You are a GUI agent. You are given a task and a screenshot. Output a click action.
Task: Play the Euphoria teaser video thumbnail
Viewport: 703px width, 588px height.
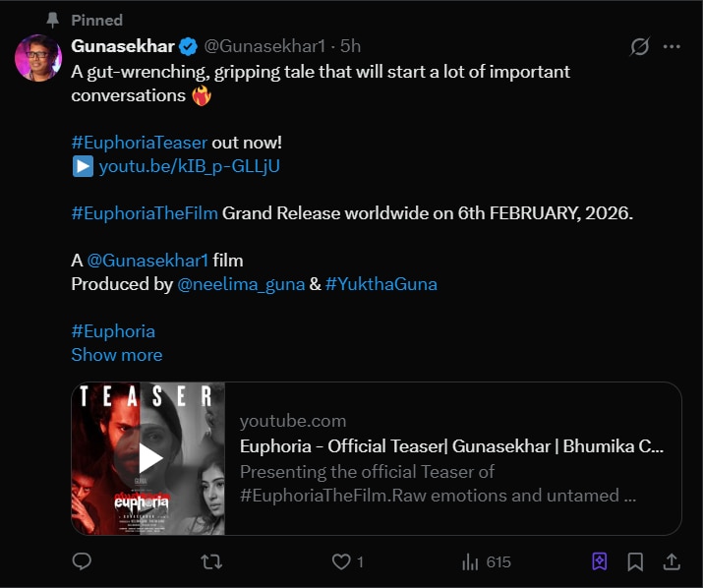tap(149, 458)
